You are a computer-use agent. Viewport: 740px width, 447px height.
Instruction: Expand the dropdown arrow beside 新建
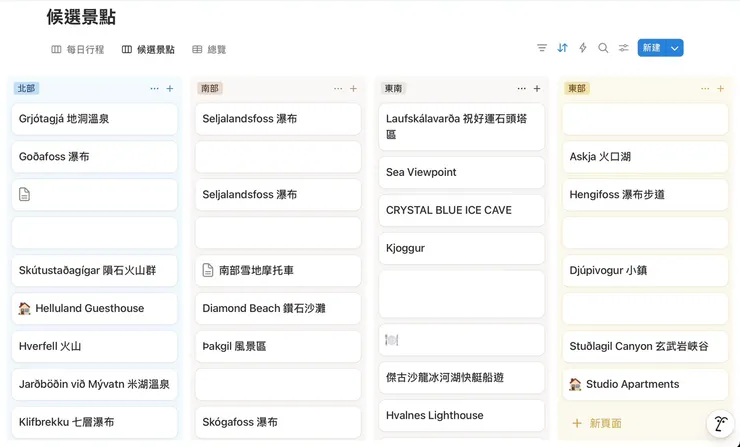click(x=675, y=48)
